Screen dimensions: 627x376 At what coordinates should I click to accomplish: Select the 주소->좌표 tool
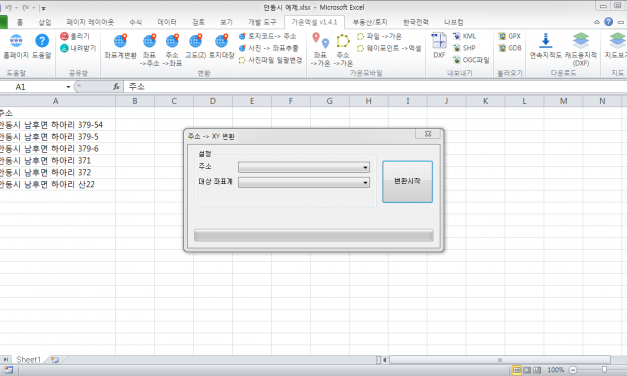point(172,50)
